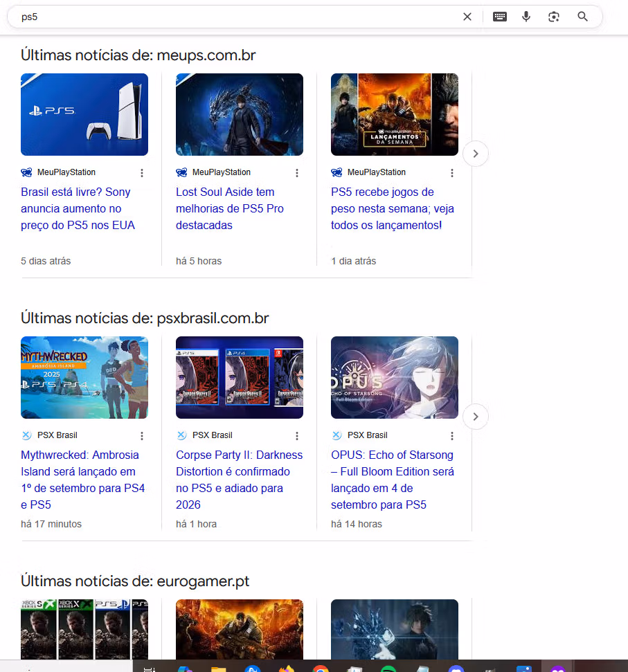
Task: Open three-dot menu for PS5 weekly releases card
Action: coord(452,173)
